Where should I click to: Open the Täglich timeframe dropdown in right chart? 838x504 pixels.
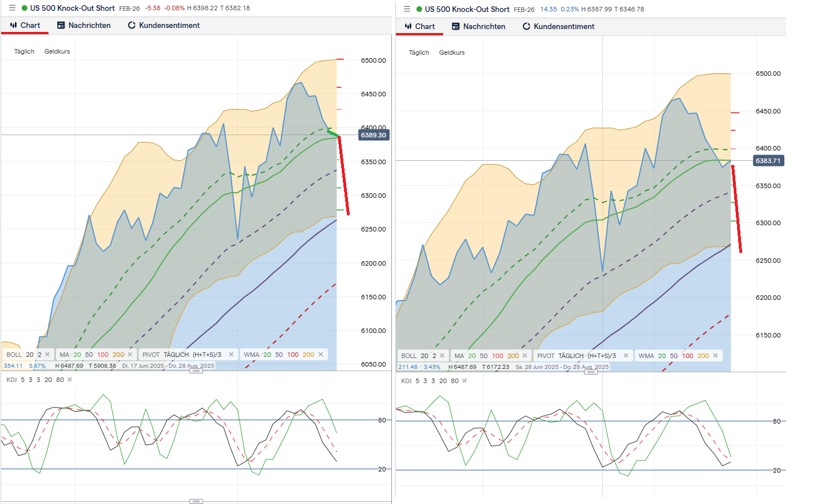pyautogui.click(x=419, y=52)
